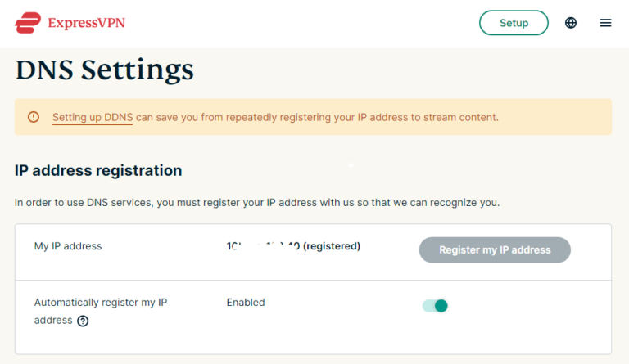The image size is (629, 364).
Task: Click the masked IP address digits
Action: click(x=262, y=245)
